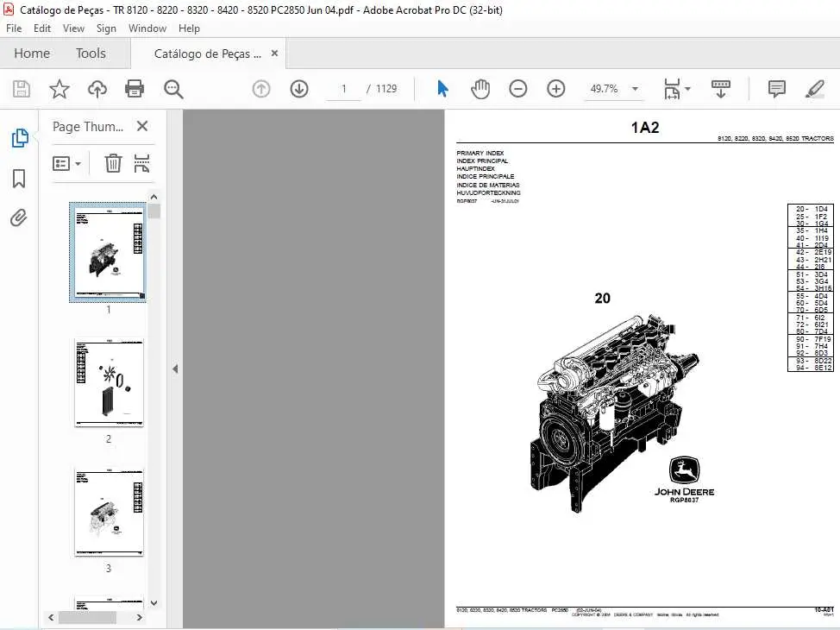Screen dimensions: 840x630
Task: Delete the selected page with the trash icon
Action: (x=113, y=163)
